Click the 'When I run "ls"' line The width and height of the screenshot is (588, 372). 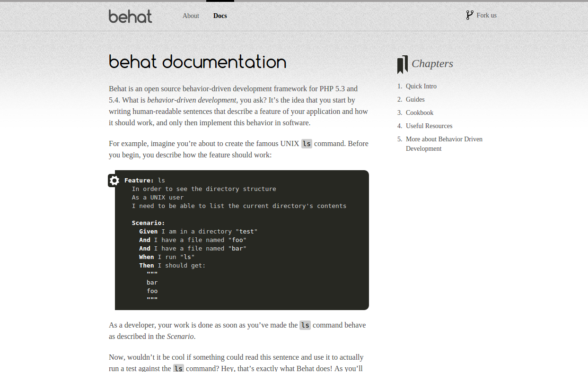click(x=167, y=257)
